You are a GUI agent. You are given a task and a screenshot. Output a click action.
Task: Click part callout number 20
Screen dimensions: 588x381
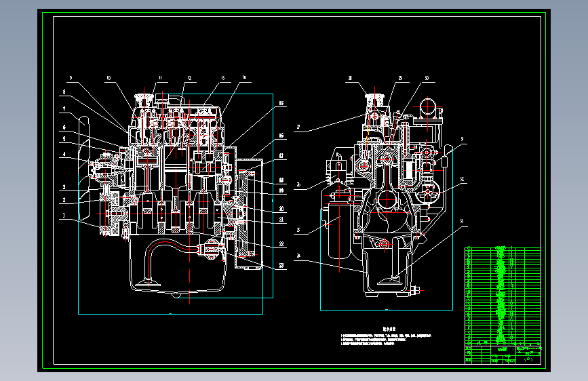[281, 209]
